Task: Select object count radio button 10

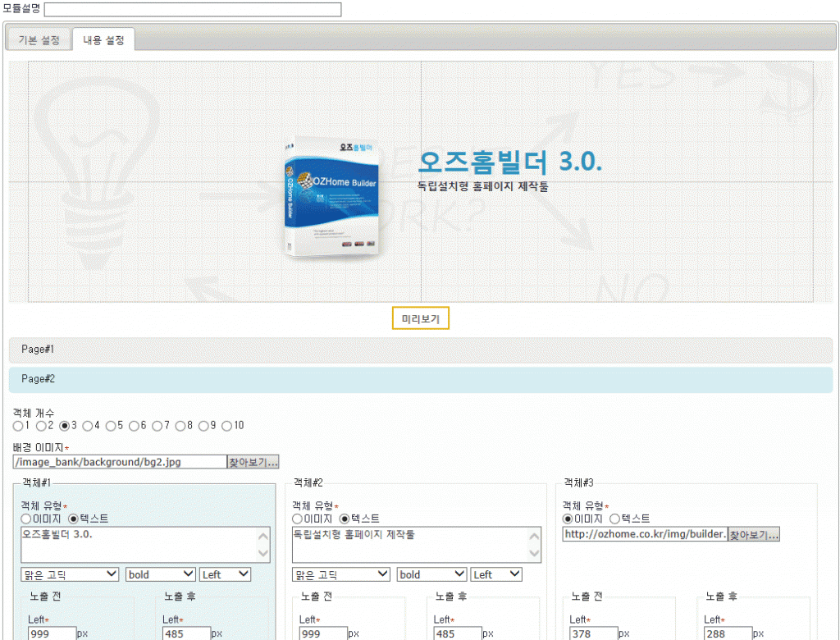Action: pyautogui.click(x=226, y=426)
